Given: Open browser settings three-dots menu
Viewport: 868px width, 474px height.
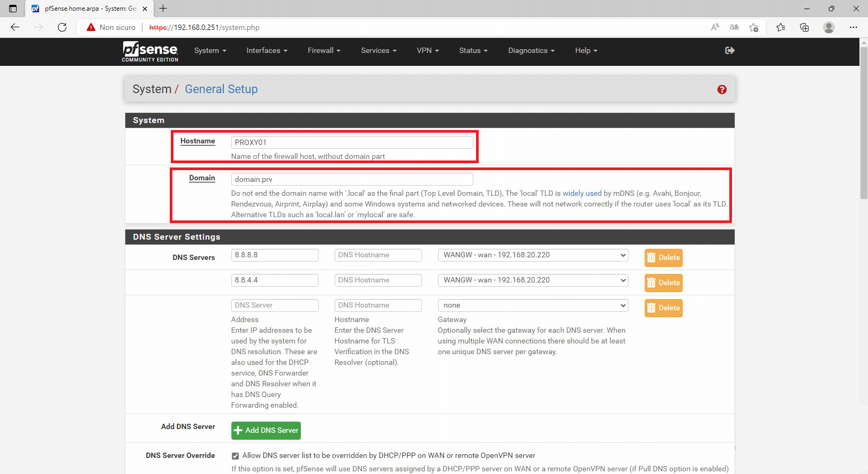Looking at the screenshot, I should [854, 27].
